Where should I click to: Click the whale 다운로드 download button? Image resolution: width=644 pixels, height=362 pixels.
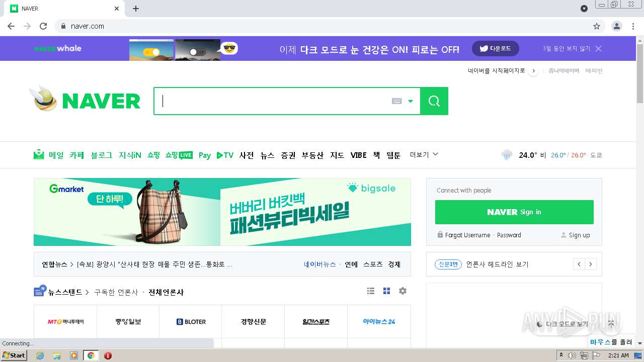(496, 49)
